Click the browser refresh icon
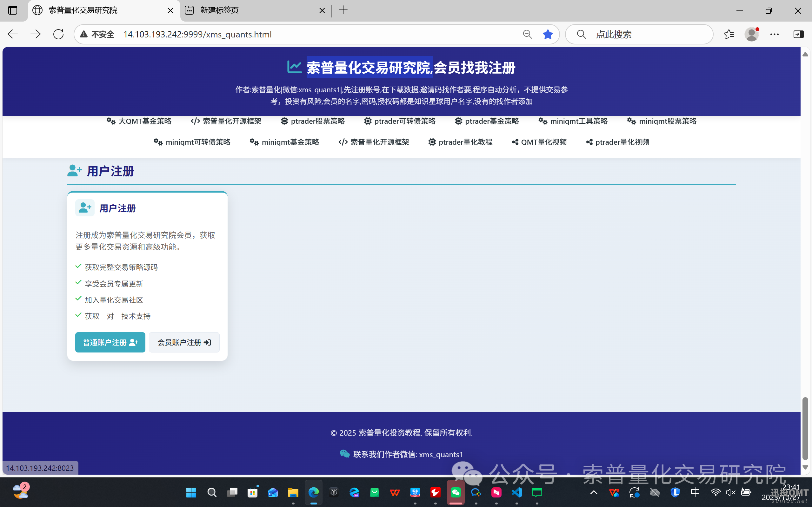The image size is (812, 507). pos(58,34)
